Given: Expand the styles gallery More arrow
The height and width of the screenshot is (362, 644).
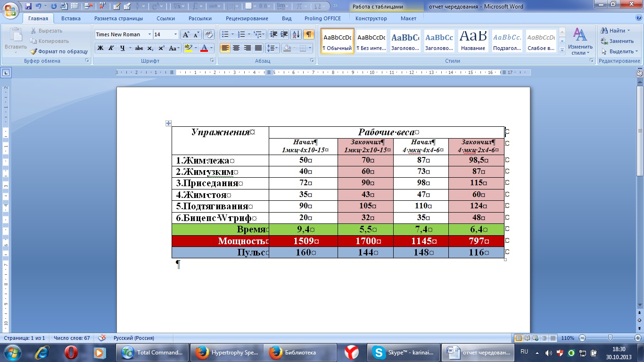Looking at the screenshot, I should (562, 50).
